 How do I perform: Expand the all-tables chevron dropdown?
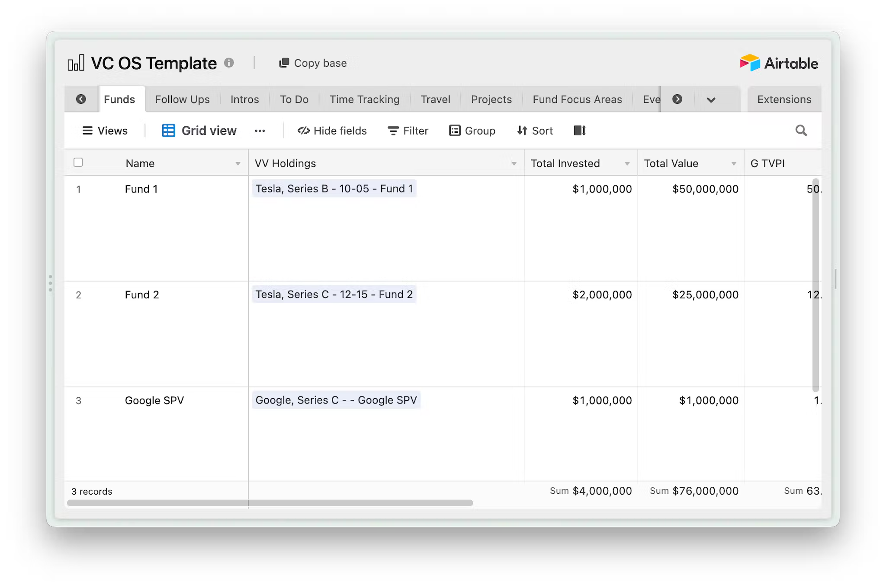[711, 100]
